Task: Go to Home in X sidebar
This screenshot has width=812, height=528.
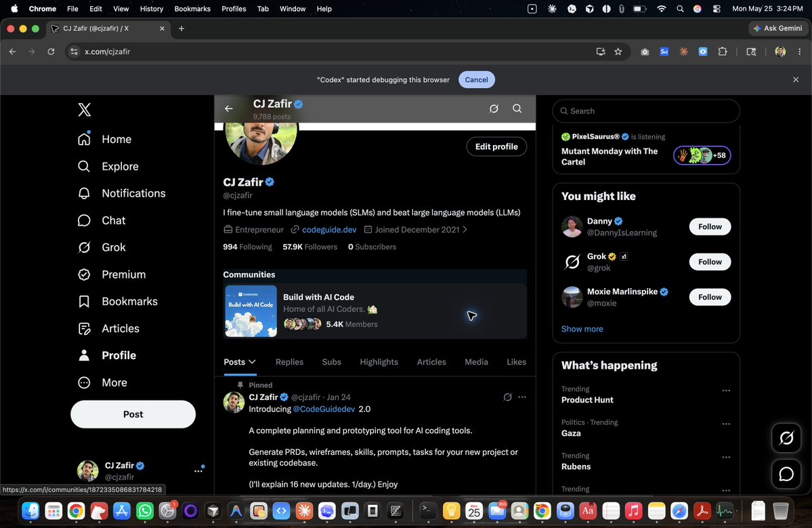Action: [104, 139]
